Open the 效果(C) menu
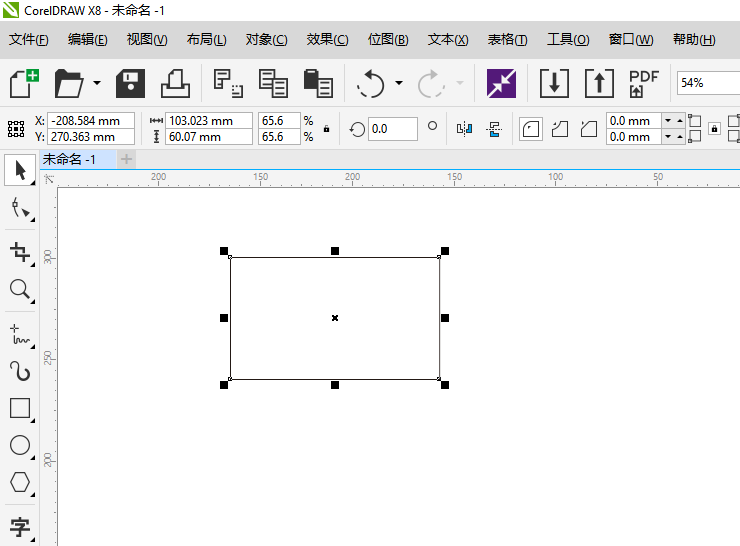This screenshot has width=740, height=546. 327,40
